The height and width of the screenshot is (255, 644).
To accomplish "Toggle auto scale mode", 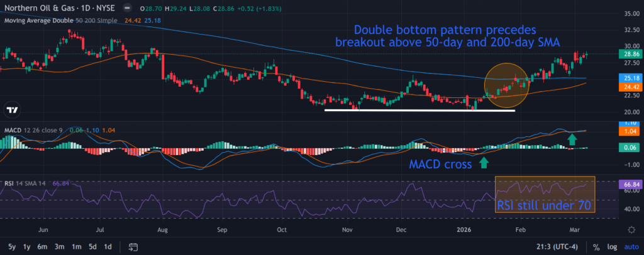I will click(631, 246).
